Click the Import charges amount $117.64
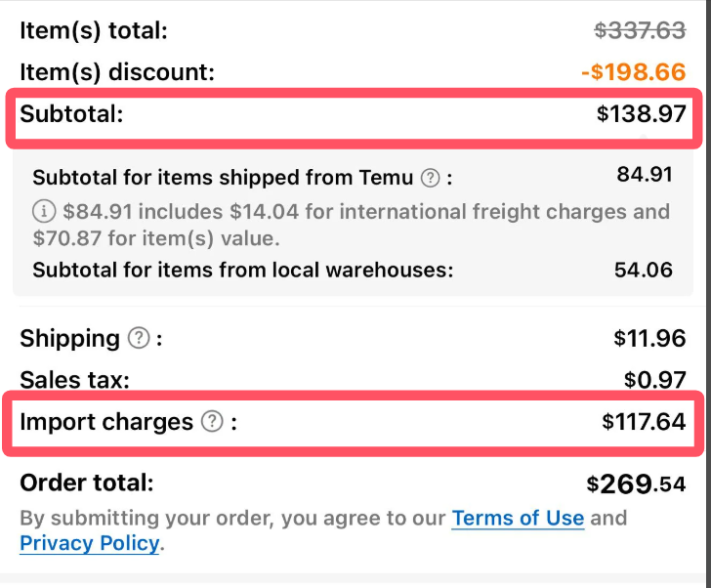 644,422
